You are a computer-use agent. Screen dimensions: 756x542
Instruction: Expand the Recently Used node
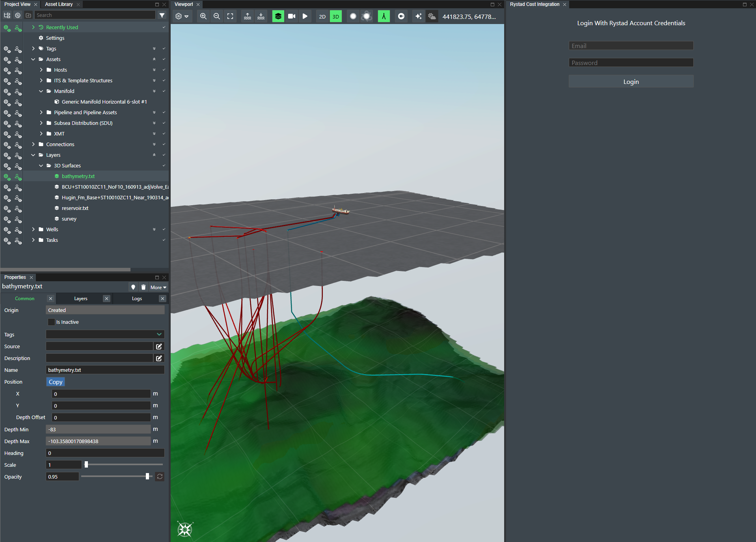click(x=33, y=27)
